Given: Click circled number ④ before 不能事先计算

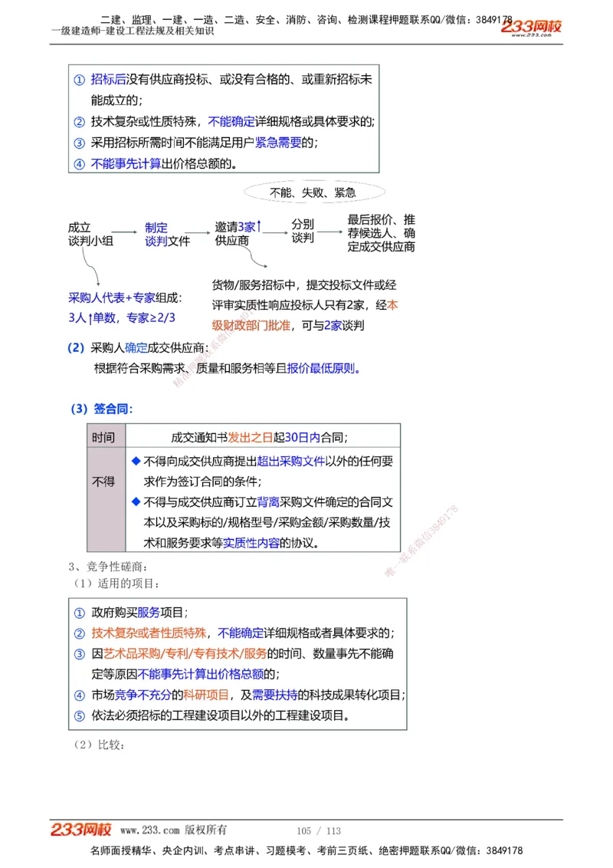Looking at the screenshot, I should tap(80, 164).
